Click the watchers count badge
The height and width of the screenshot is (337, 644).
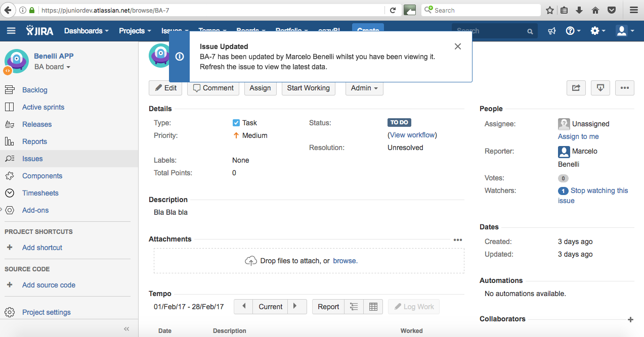click(563, 191)
